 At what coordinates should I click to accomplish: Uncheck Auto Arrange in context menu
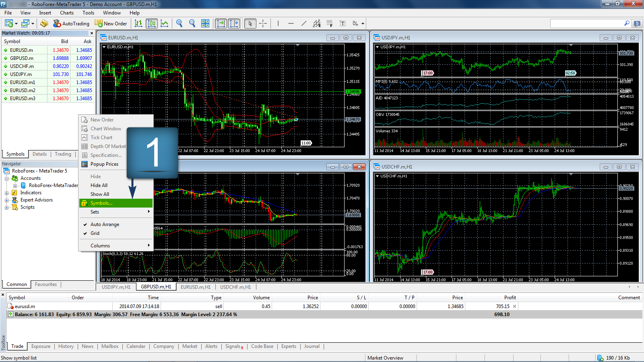(105, 224)
